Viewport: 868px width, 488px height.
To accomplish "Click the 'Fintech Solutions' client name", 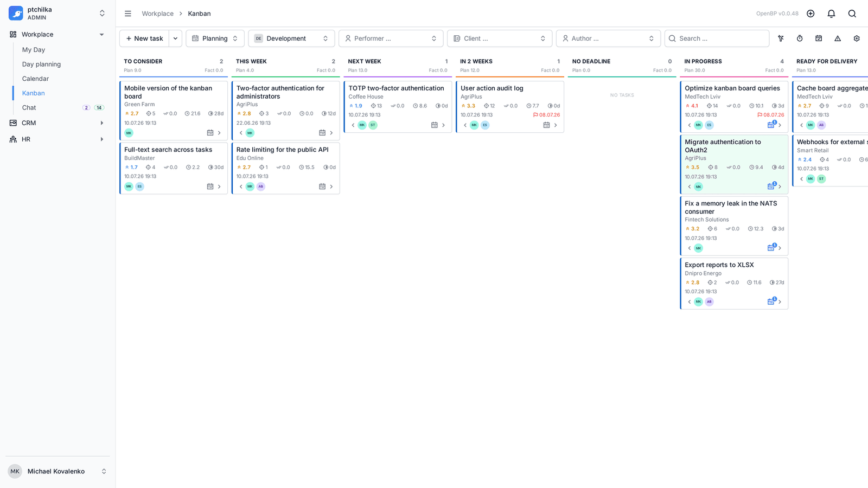I will [707, 220].
